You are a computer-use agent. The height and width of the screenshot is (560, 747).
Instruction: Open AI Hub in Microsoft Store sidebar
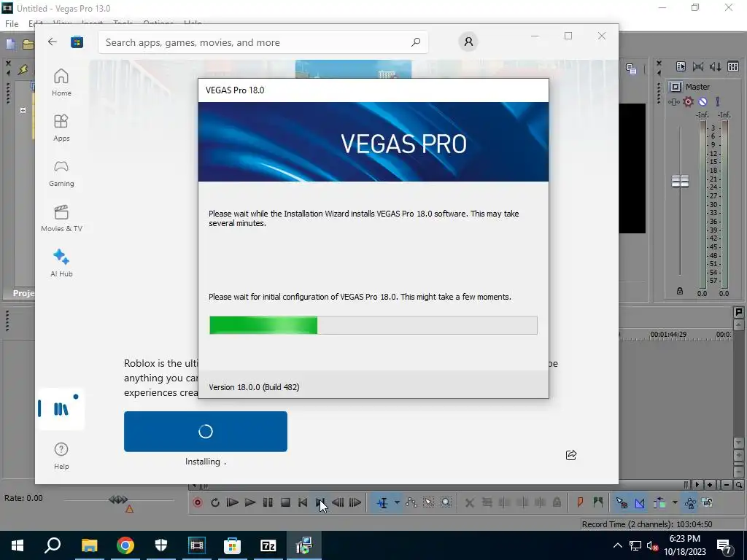coord(61,263)
